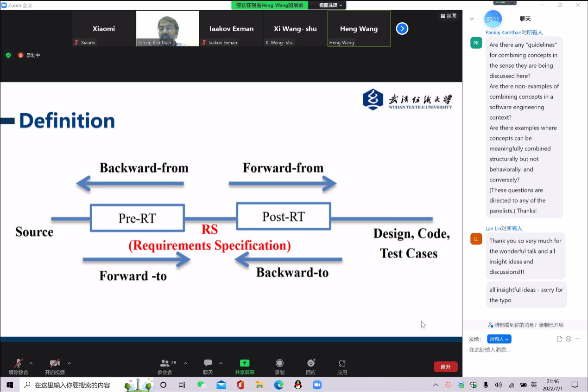Viewport: 588px width, 392px height.
Task: Toggle the 聊天 chat panel button
Action: point(208,364)
